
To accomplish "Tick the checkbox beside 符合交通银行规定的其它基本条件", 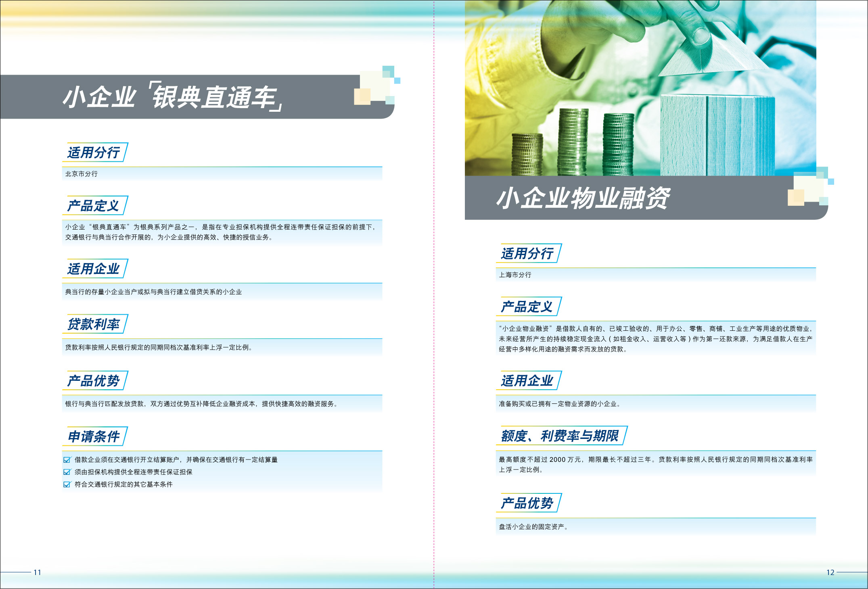I will pyautogui.click(x=67, y=485).
